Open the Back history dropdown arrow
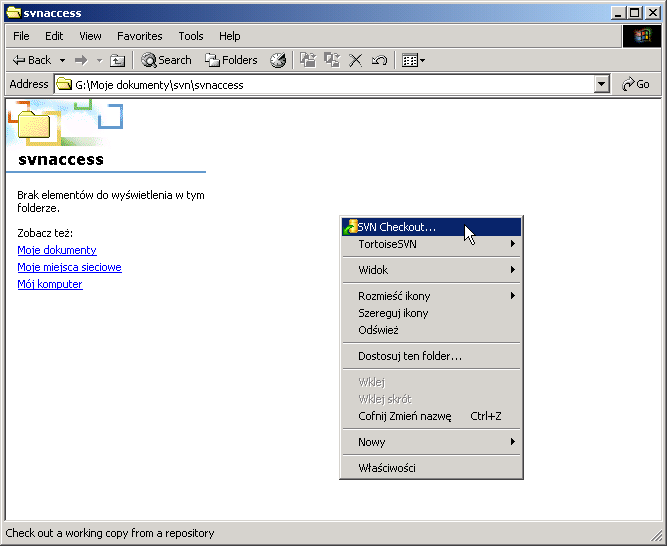This screenshot has width=667, height=546. [x=63, y=60]
